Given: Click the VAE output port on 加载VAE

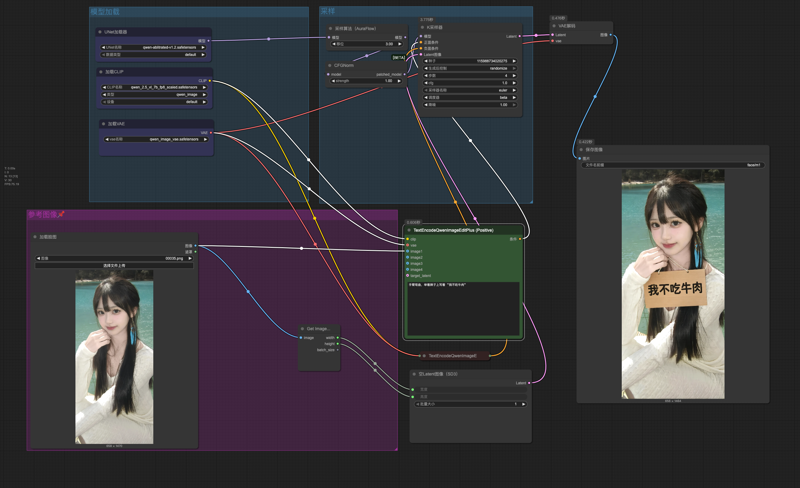Looking at the screenshot, I should click(209, 132).
